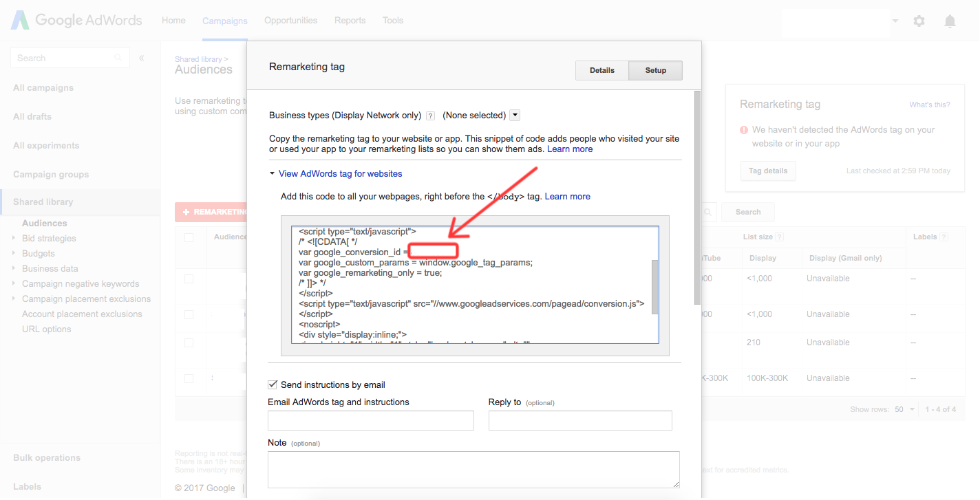Image resolution: width=980 pixels, height=500 pixels.
Task: Open the settings gear menu
Action: pyautogui.click(x=919, y=21)
